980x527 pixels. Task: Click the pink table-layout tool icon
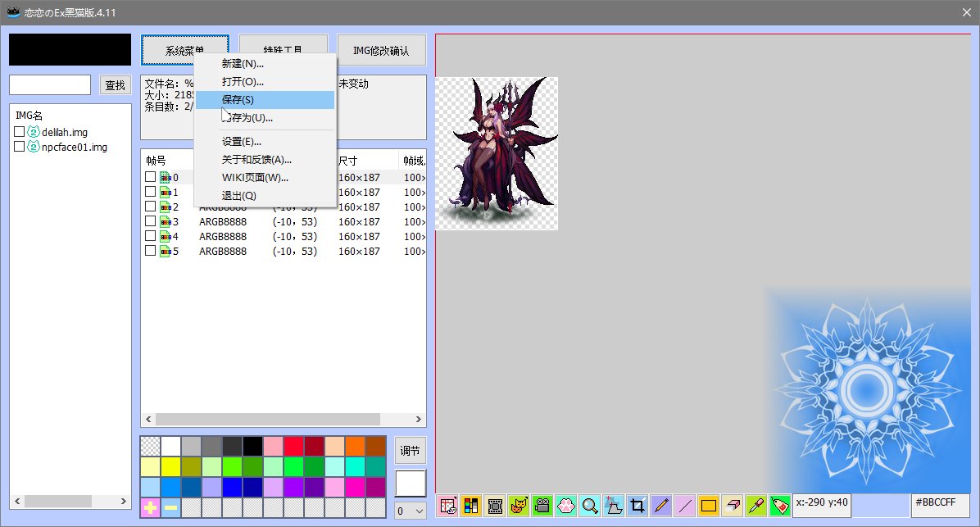click(x=447, y=506)
